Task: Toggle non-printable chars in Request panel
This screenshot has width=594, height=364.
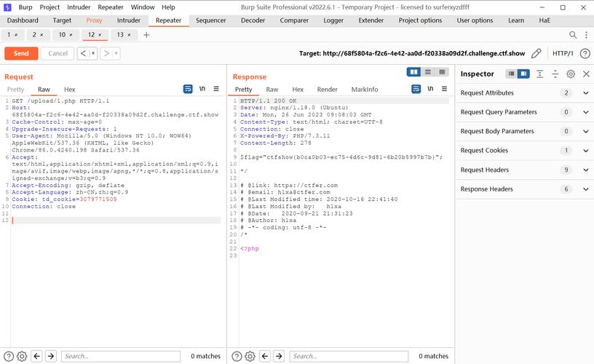Action: click(x=202, y=89)
